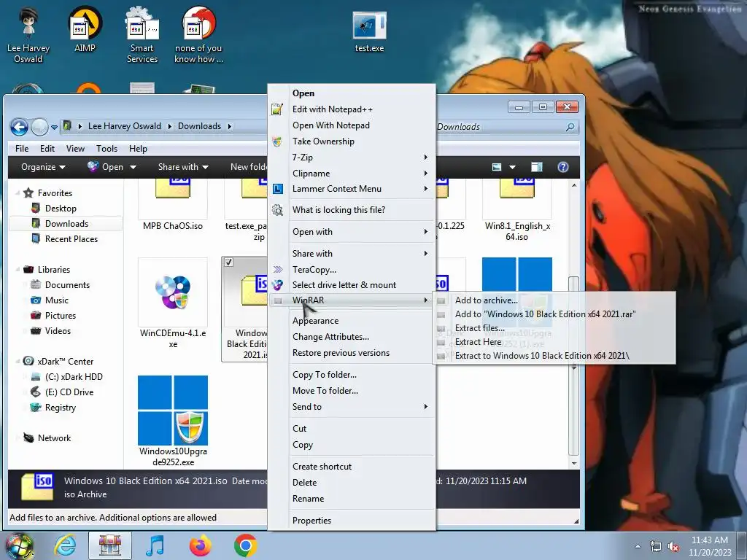Click the Notepad++ icon beside Edit with Notepad++
747x560 pixels.
277,109
